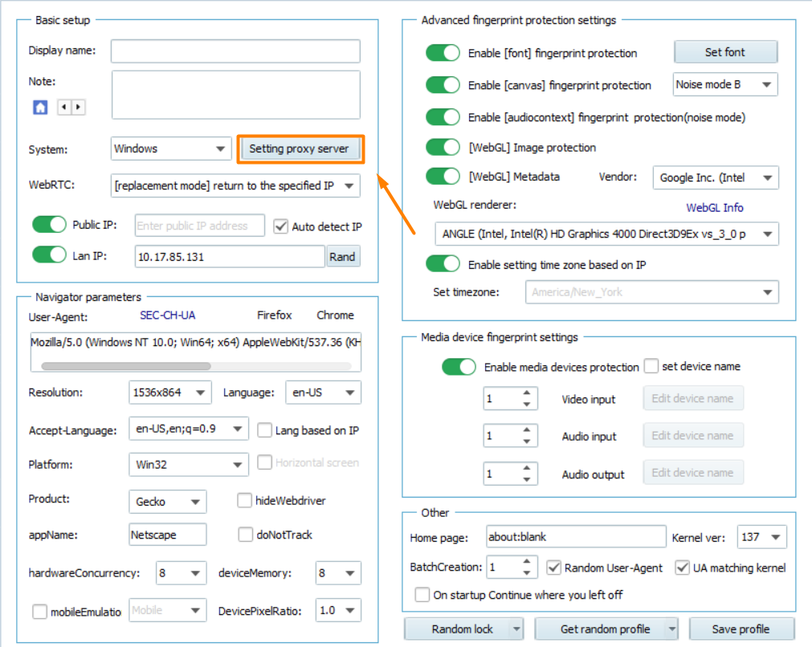Viewport: 812px width, 647px height.
Task: Open the WebGL Info link
Action: tap(714, 207)
